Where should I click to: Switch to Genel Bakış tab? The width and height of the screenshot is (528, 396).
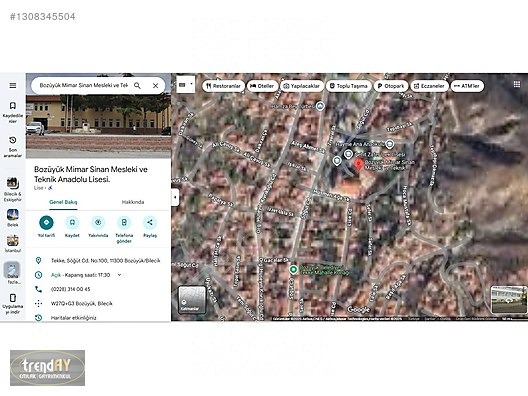tap(63, 202)
